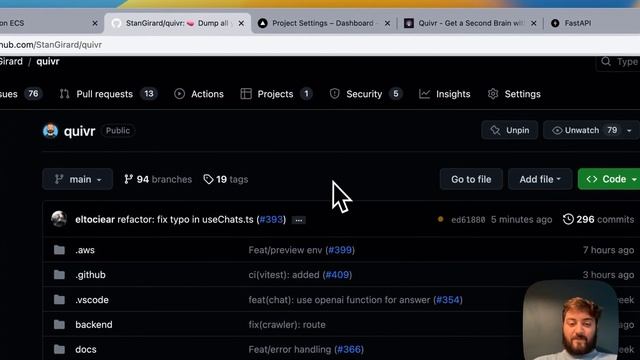
Task: Open the Pull requests tab
Action: [108, 94]
